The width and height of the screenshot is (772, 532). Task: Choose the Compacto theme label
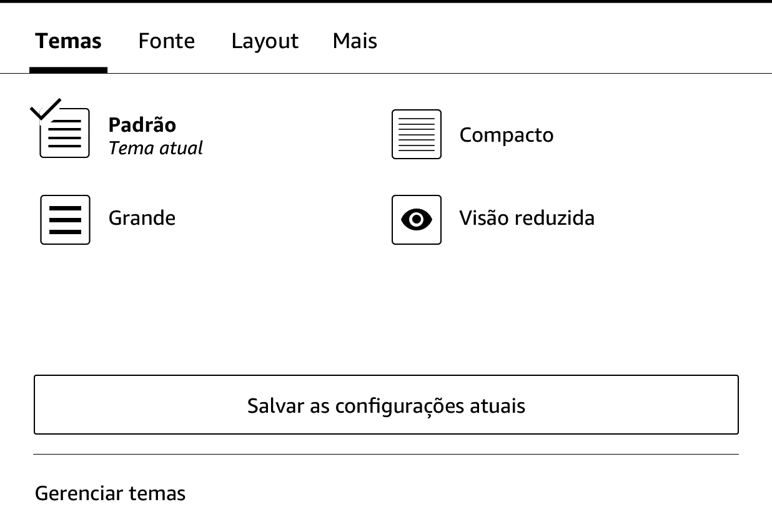[x=507, y=135]
